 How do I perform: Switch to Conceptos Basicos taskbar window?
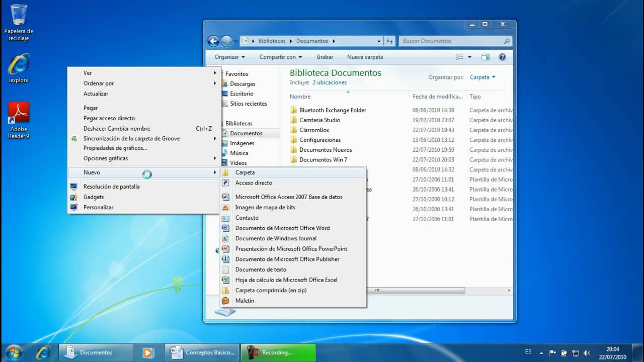point(202,352)
